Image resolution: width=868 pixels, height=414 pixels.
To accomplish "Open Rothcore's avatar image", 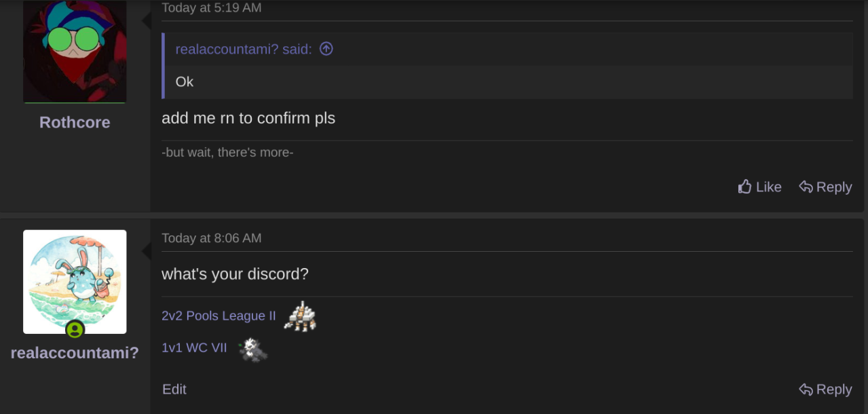I will [x=75, y=52].
